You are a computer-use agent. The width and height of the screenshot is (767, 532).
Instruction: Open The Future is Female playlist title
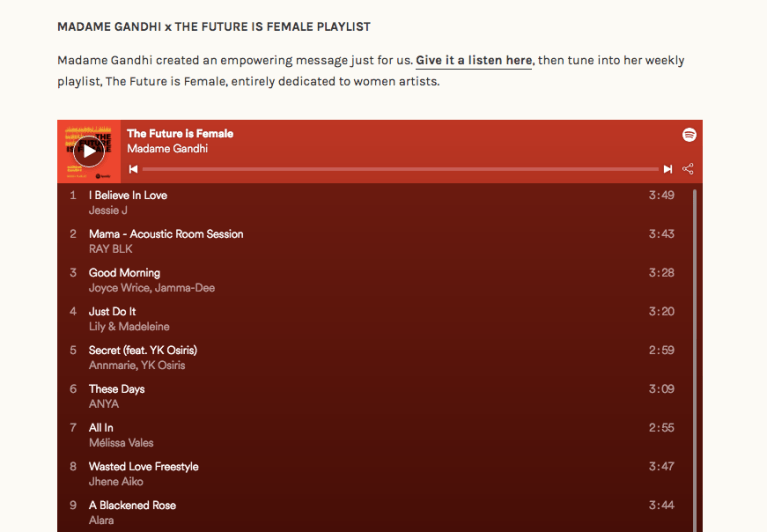180,134
